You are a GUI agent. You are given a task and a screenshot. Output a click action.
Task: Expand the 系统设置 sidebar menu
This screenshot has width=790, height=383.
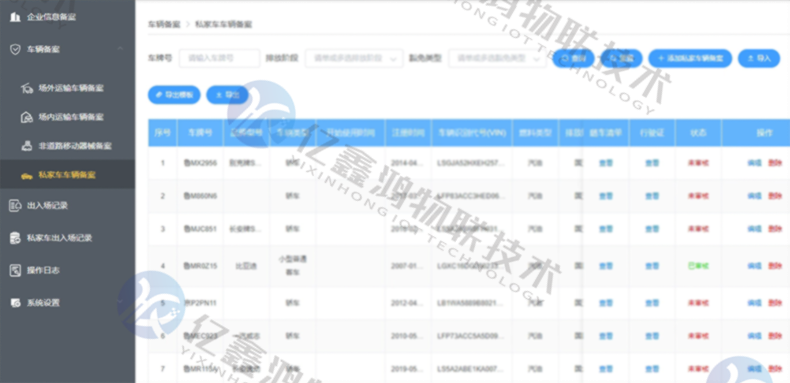tap(120, 303)
